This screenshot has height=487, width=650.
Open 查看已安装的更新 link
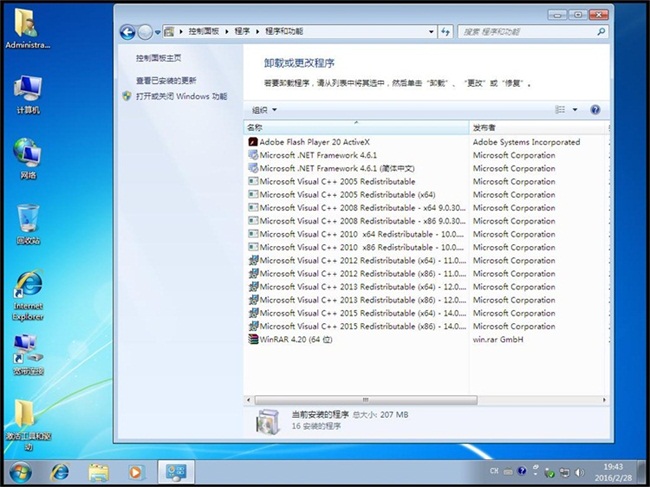click(166, 80)
